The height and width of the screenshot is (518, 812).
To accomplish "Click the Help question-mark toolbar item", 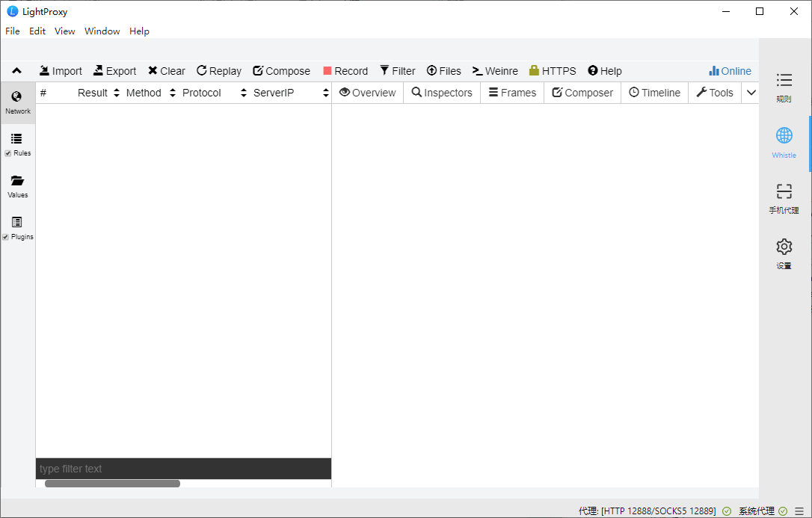I will [x=604, y=71].
